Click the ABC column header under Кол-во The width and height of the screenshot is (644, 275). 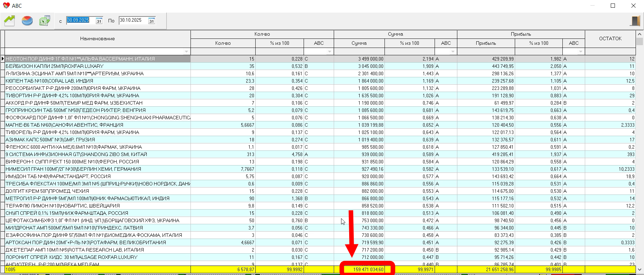click(x=319, y=43)
